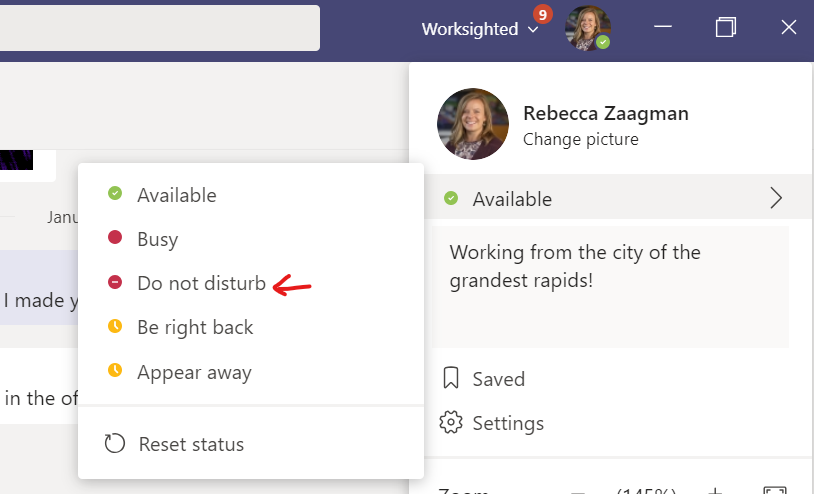The image size is (814, 494).
Task: Select Appear away status
Action: tap(251, 372)
